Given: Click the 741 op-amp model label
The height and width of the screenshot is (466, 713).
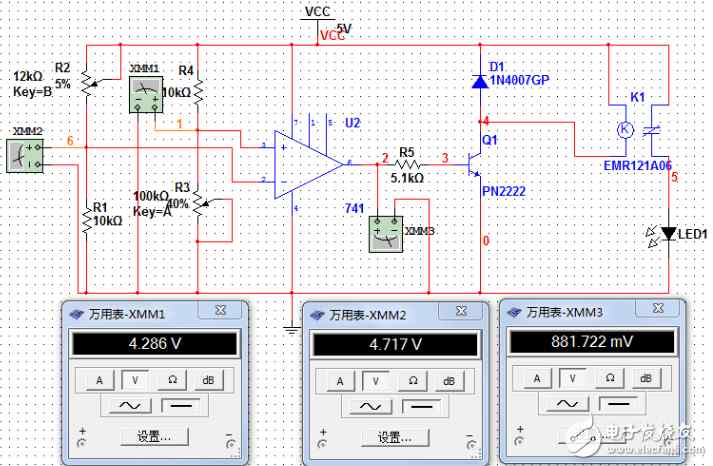Looking at the screenshot, I should [x=355, y=209].
